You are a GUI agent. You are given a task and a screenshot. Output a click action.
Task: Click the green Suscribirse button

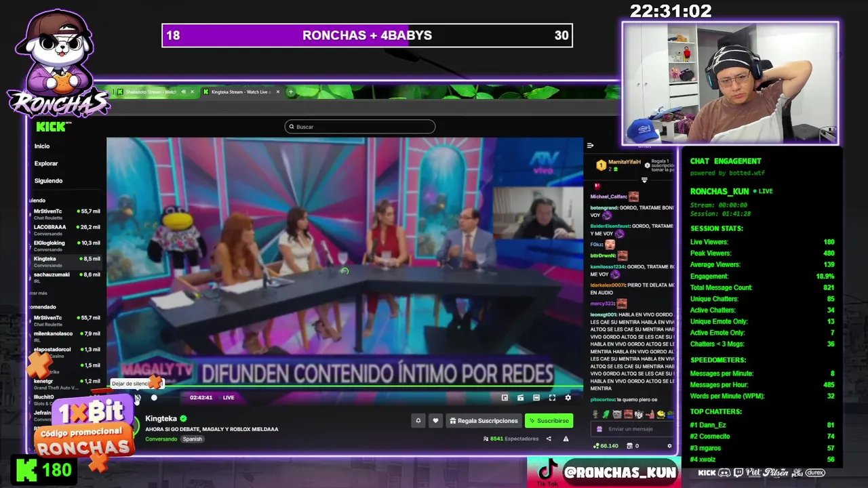(549, 421)
